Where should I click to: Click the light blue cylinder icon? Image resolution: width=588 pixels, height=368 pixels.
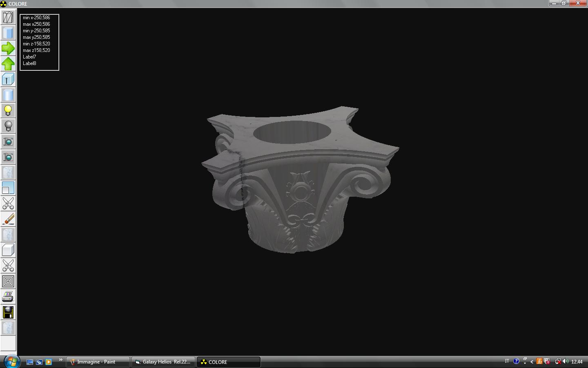pos(8,95)
